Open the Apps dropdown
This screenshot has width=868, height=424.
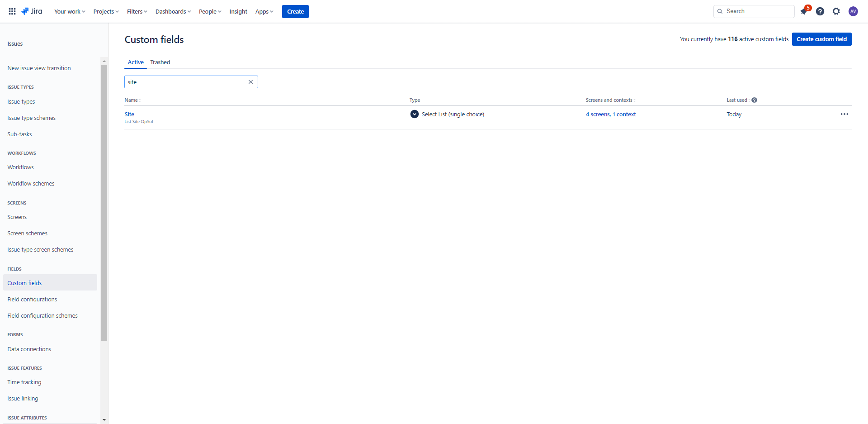coord(264,11)
